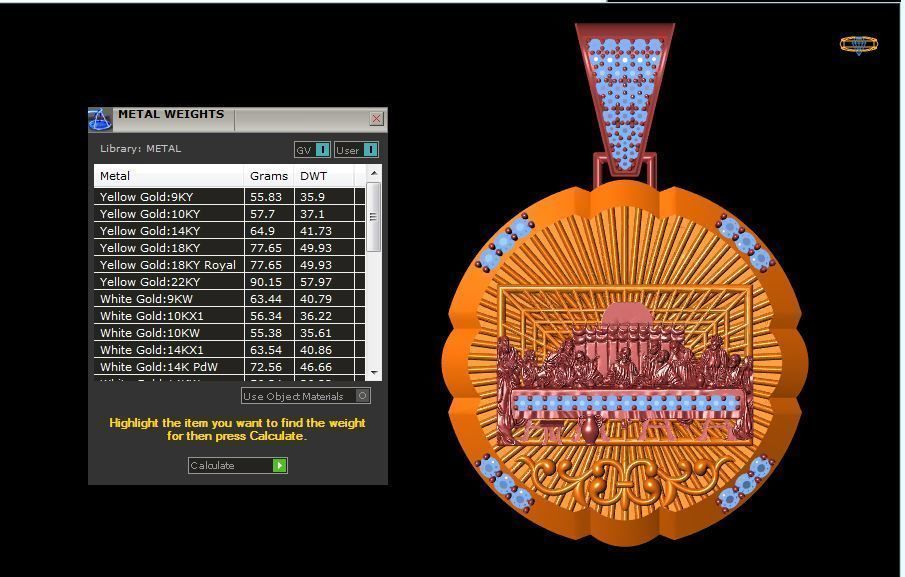905x577 pixels.
Task: Select the Yellow Gold:14KY row
Action: [x=229, y=231]
